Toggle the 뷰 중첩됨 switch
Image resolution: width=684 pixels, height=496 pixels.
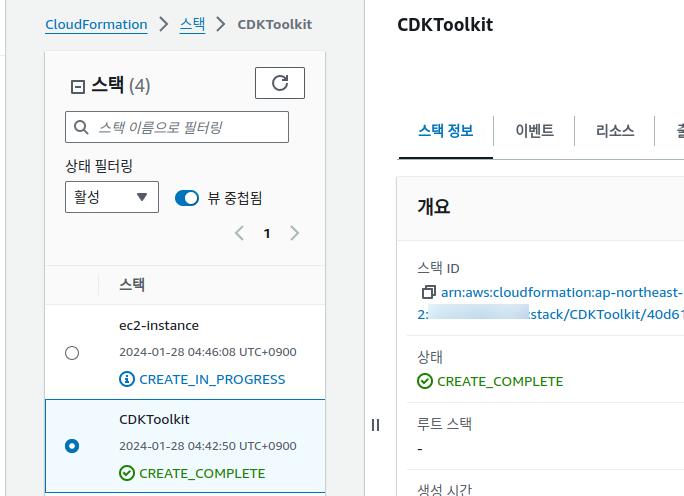pyautogui.click(x=187, y=198)
